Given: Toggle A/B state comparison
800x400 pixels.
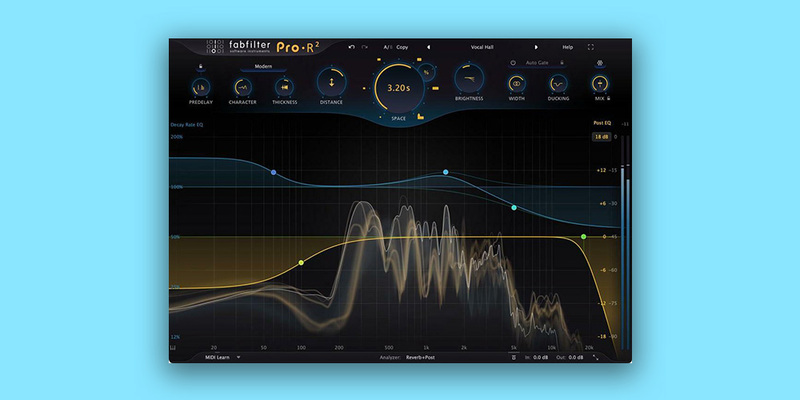Looking at the screenshot, I should pyautogui.click(x=387, y=47).
